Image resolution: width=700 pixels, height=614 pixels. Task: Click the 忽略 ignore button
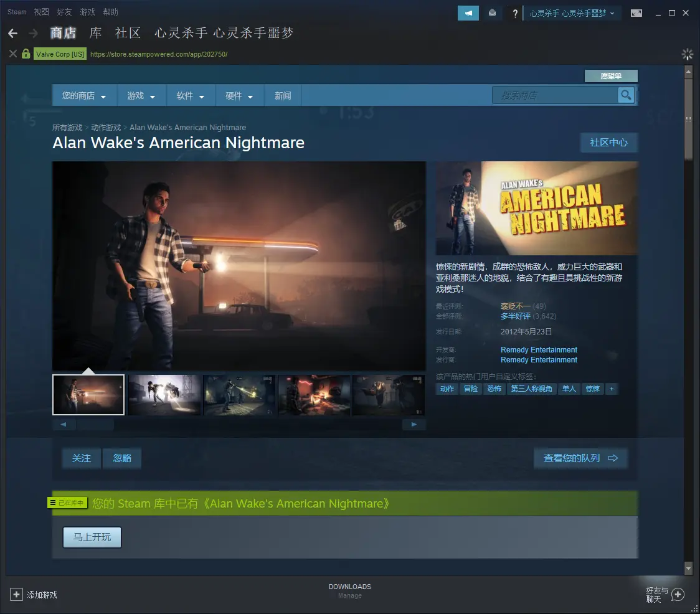[x=122, y=458]
